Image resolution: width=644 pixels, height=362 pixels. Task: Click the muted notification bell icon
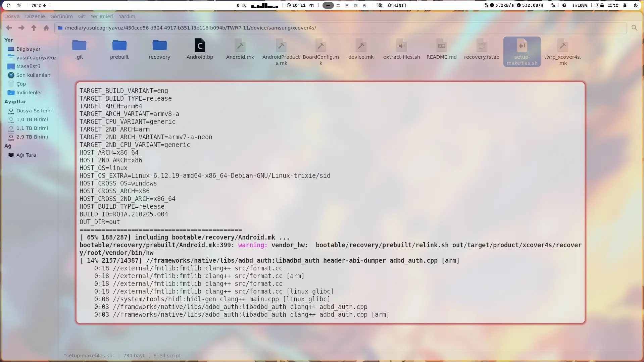click(244, 5)
